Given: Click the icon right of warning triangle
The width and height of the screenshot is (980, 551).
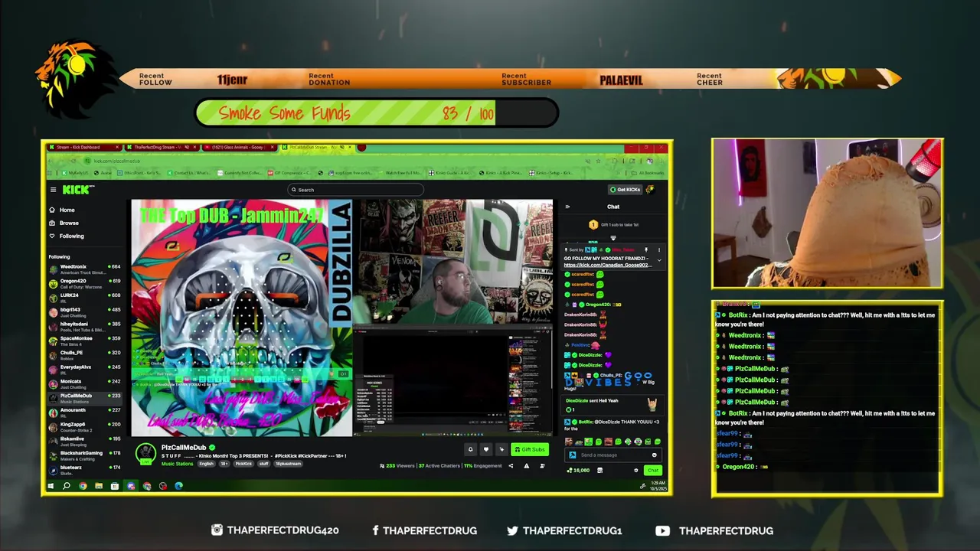Looking at the screenshot, I should (x=542, y=465).
